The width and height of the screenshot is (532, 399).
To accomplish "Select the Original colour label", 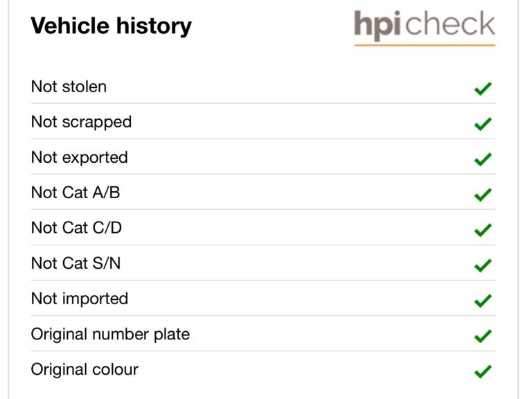I will tap(85, 369).
